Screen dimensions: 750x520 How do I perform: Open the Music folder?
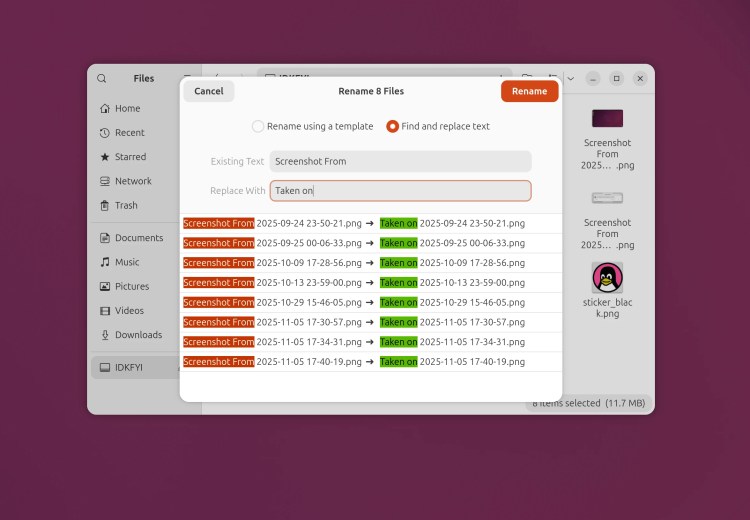click(x=127, y=262)
